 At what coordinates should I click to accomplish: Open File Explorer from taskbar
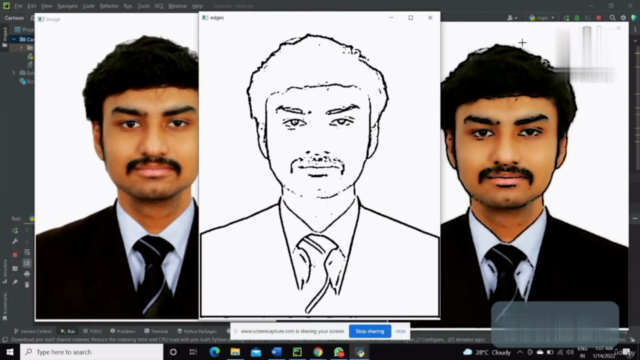pyautogui.click(x=235, y=352)
